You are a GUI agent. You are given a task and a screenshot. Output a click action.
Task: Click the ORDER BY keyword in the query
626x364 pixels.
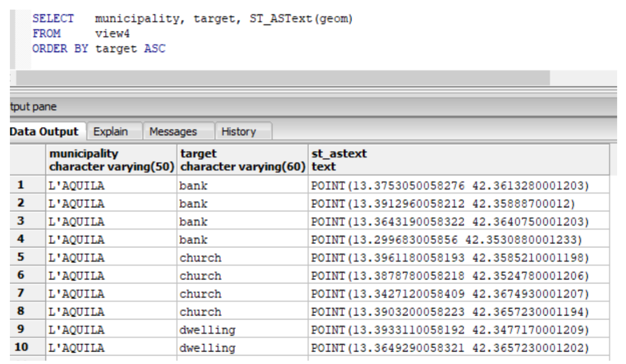coord(60,48)
